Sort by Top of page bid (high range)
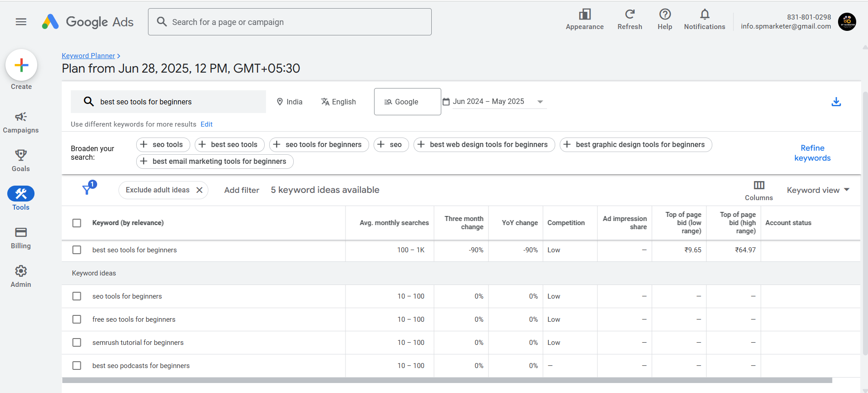The height and width of the screenshot is (393, 868). [x=738, y=223]
